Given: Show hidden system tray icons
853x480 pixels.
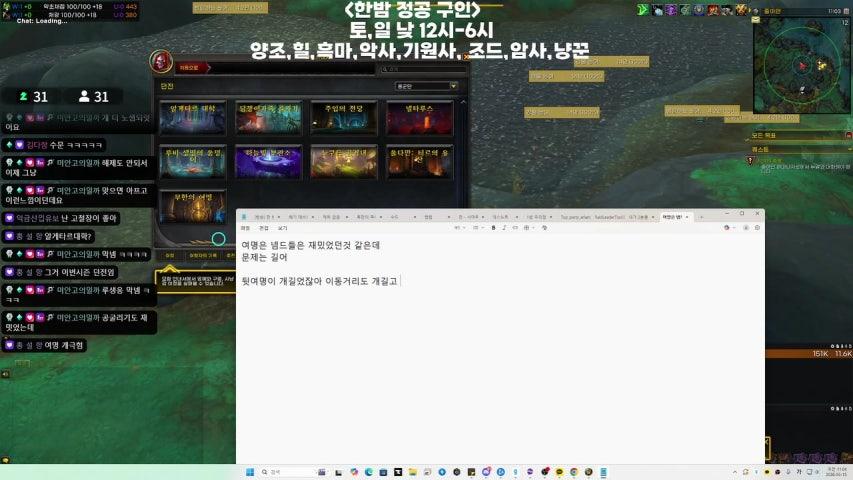Looking at the screenshot, I should (x=734, y=472).
